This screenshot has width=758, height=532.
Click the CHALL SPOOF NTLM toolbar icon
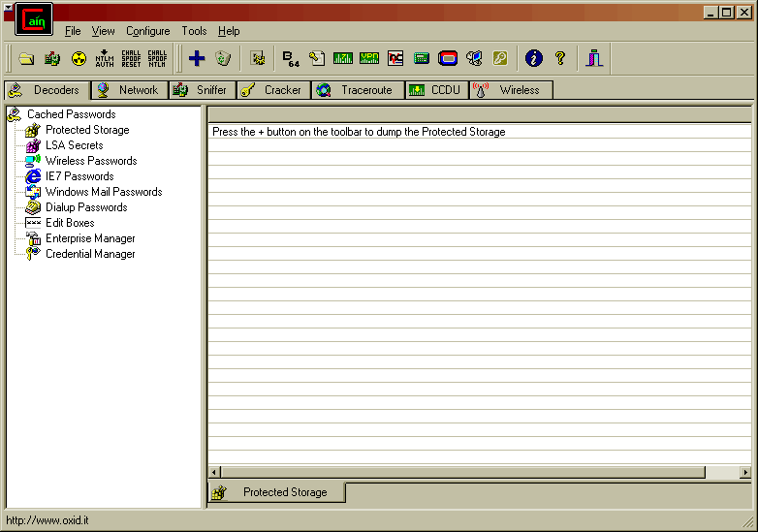click(x=157, y=59)
